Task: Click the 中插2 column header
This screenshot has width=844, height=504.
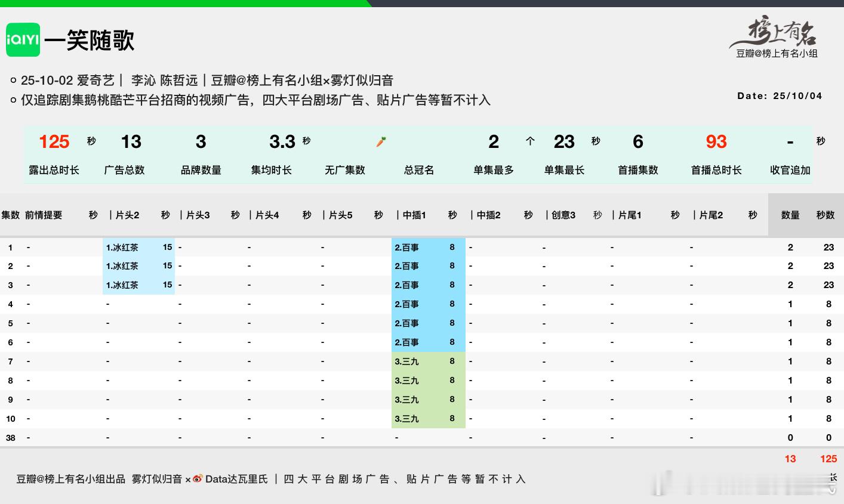Action: point(489,215)
